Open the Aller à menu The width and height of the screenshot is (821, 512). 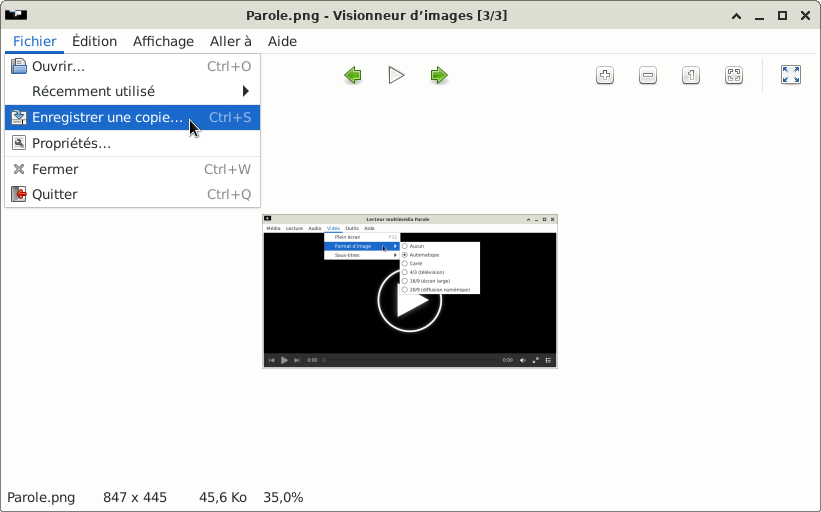230,41
